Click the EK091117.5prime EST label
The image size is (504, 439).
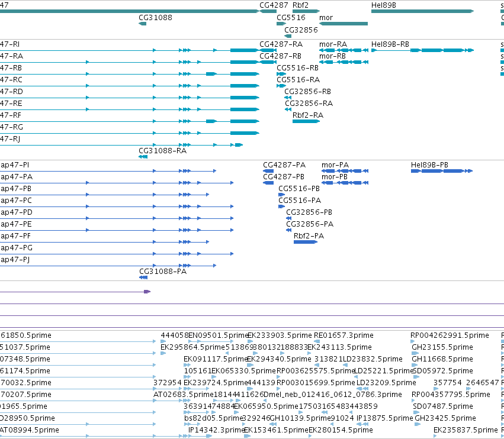pyautogui.click(x=216, y=359)
